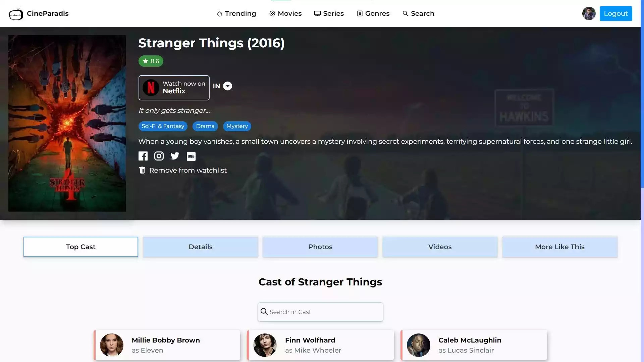Open Finn Wolfhard cast card
644x362 pixels.
(320, 345)
